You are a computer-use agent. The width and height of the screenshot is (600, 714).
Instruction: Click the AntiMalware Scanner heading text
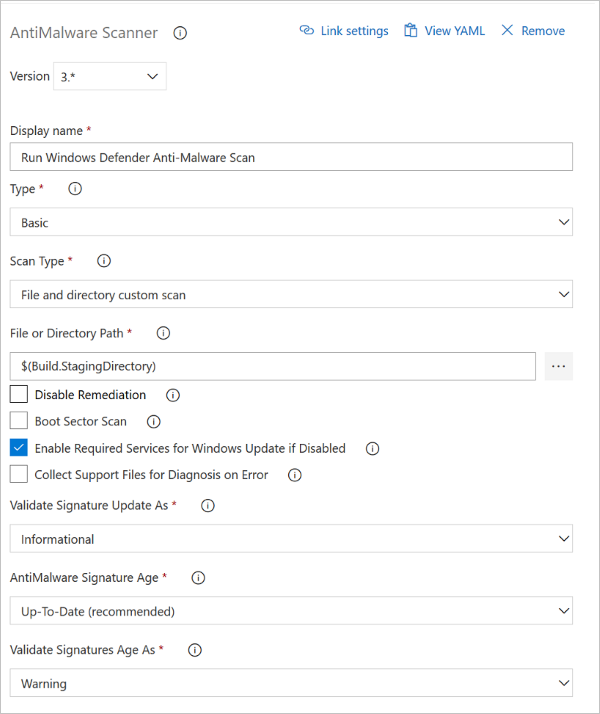[84, 33]
